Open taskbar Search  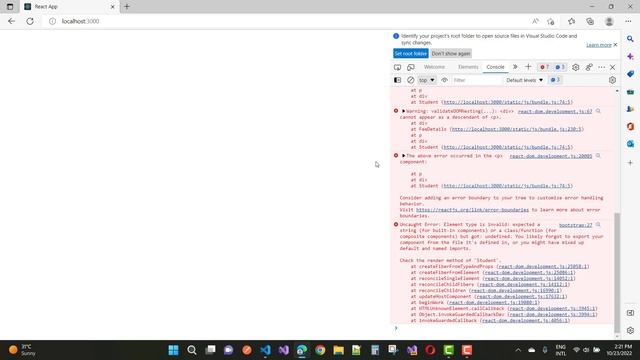click(192, 350)
